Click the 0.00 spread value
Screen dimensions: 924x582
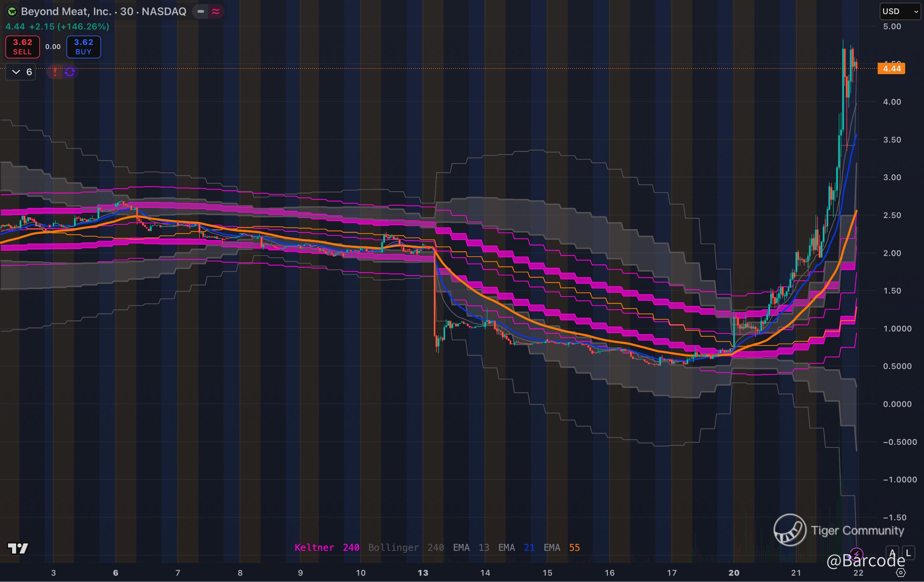pyautogui.click(x=53, y=47)
